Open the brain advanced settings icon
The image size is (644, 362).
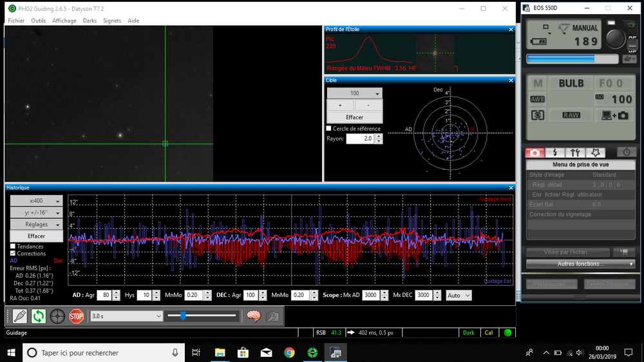254,316
